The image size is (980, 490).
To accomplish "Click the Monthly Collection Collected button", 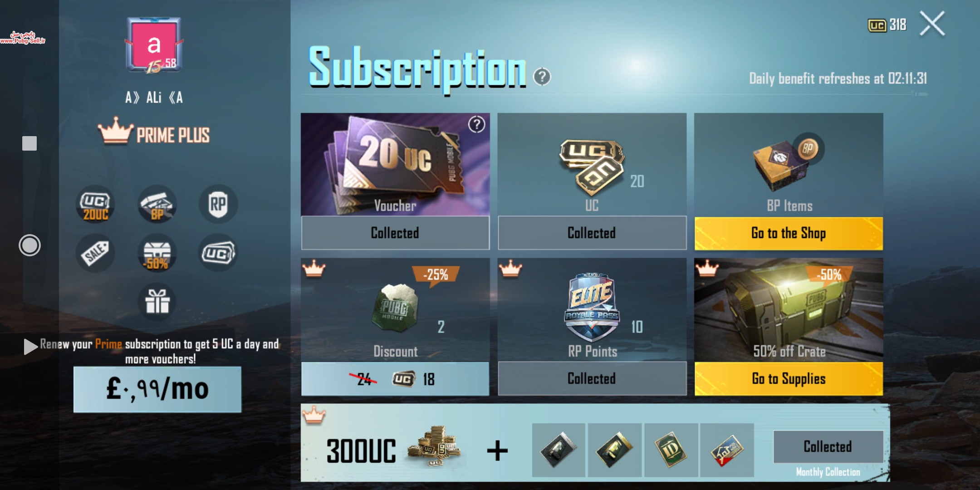I will [828, 446].
